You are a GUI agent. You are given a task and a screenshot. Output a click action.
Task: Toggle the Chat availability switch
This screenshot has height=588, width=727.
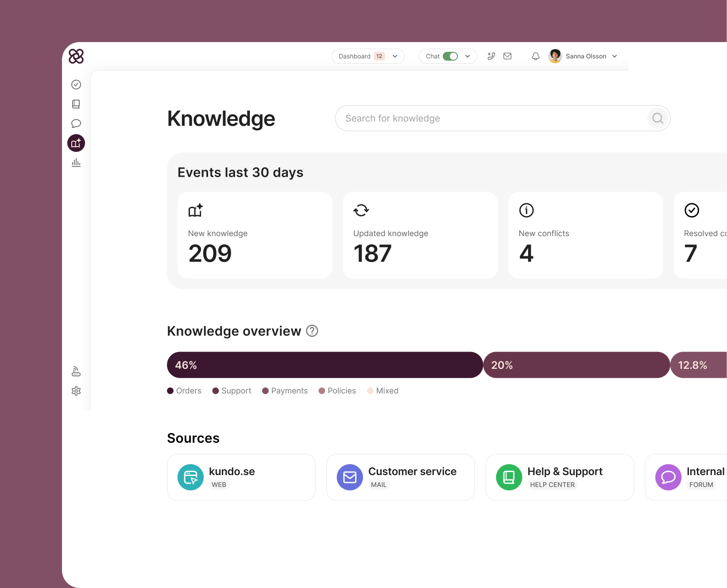click(x=450, y=56)
